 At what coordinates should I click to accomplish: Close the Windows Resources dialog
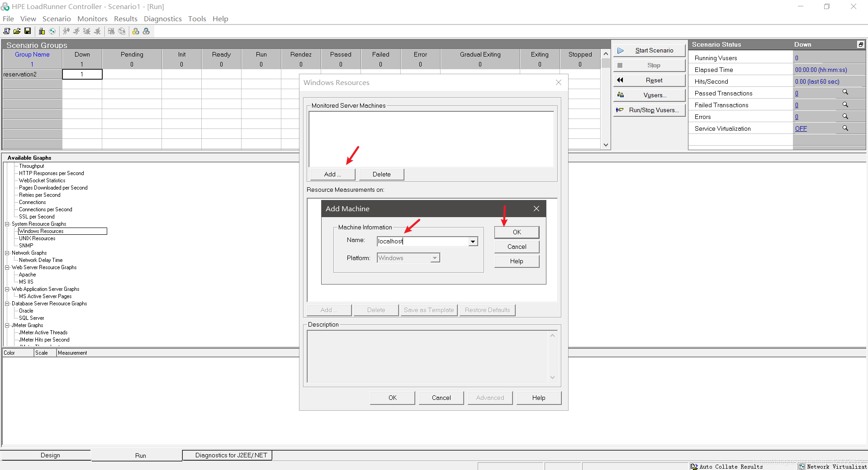(x=559, y=82)
